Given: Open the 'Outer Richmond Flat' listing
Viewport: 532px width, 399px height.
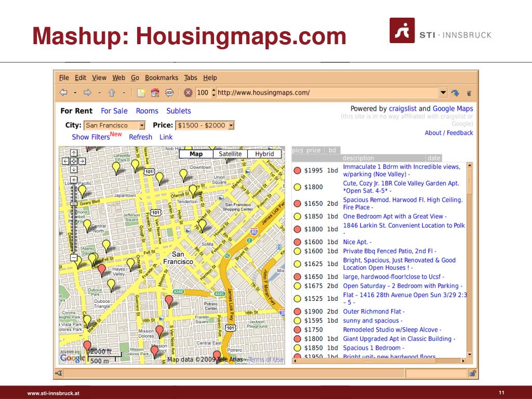Looking at the screenshot, I should pos(372,312).
